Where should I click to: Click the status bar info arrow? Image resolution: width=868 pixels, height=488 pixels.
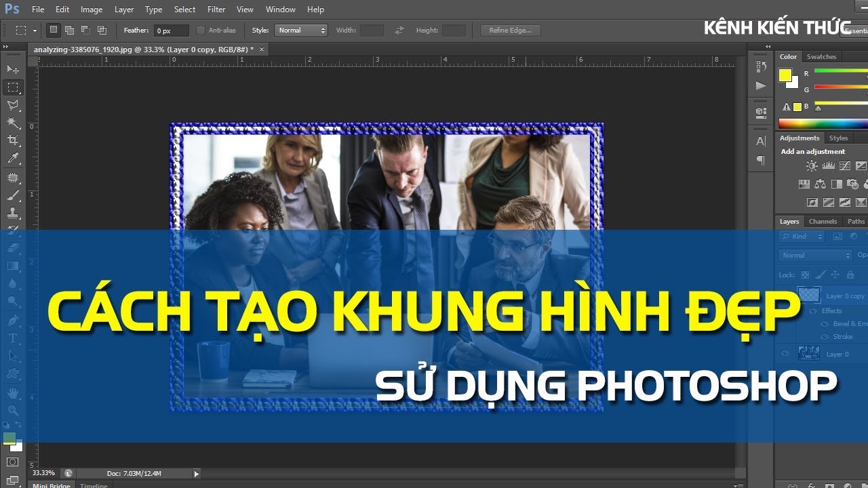[197, 474]
